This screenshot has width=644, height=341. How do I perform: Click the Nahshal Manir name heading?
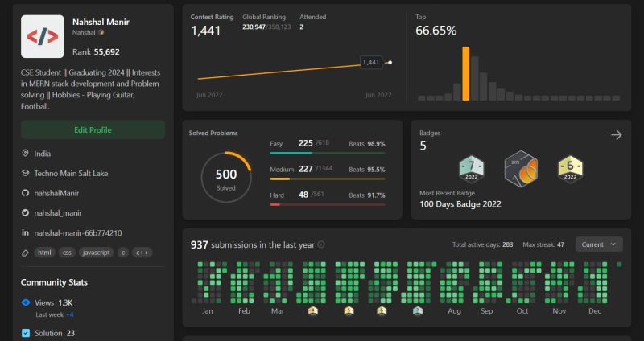[101, 23]
